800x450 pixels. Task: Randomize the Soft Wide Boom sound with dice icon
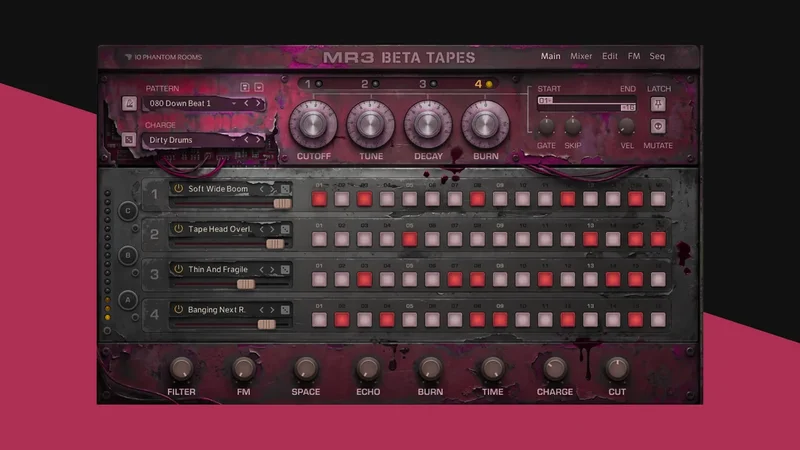tap(285, 189)
